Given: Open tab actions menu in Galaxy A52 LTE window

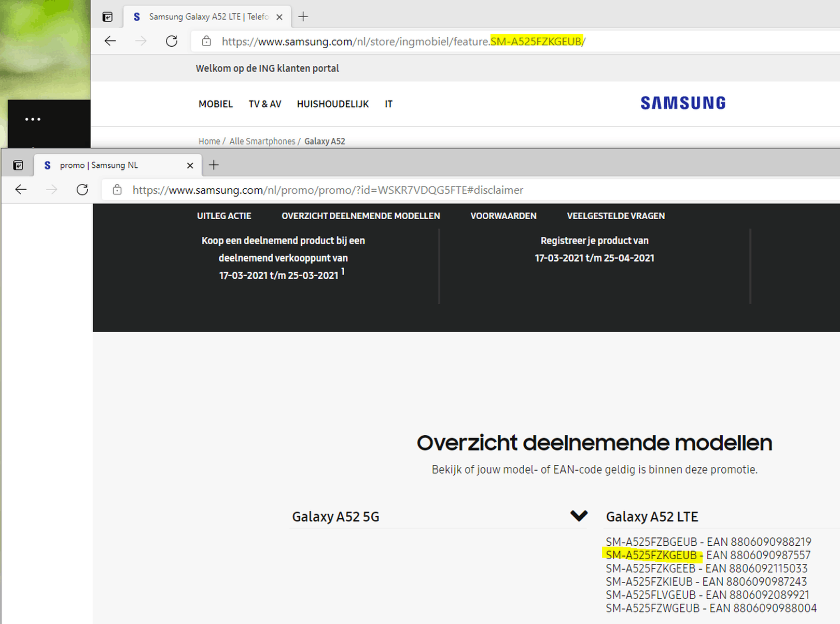Looking at the screenshot, I should [x=107, y=17].
